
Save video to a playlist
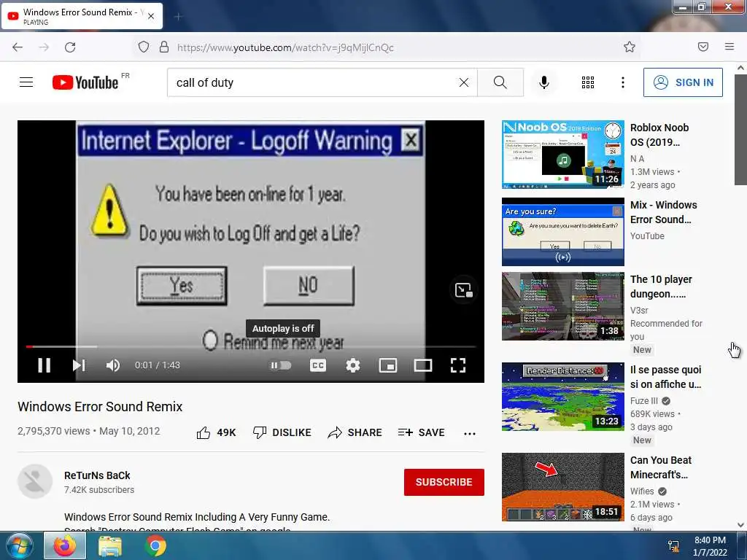(421, 432)
